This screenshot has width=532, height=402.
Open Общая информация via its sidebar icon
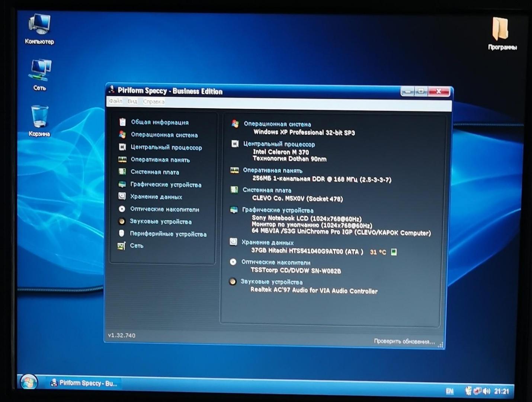click(122, 122)
